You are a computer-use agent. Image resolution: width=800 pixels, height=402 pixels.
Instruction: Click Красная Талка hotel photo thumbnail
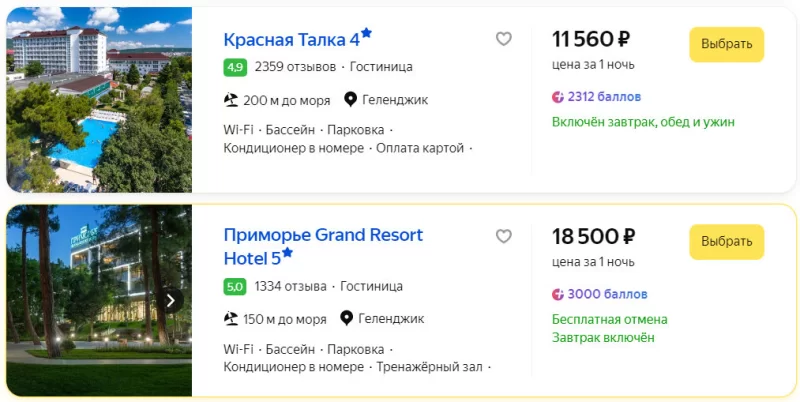pyautogui.click(x=99, y=100)
